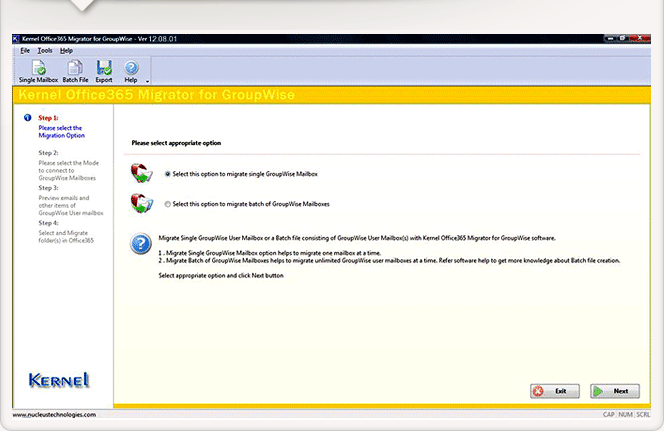Click the Step 1 info icon in the sidebar
The height and width of the screenshot is (431, 664).
tap(28, 118)
